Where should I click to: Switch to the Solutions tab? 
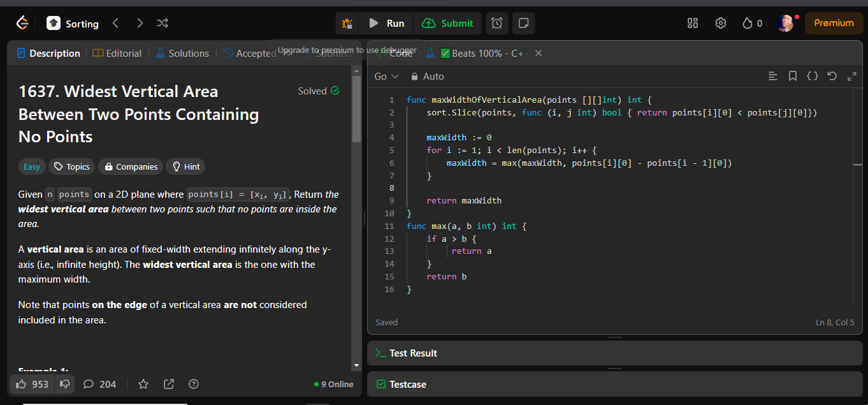pyautogui.click(x=182, y=54)
